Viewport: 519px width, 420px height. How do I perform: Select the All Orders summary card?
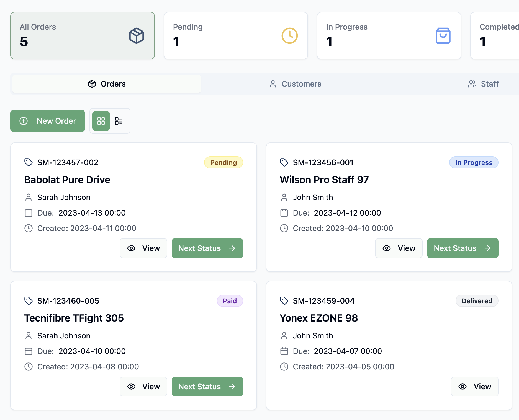(x=83, y=36)
